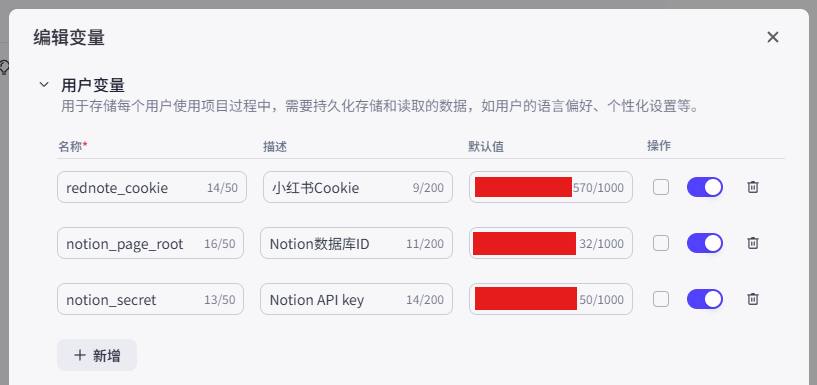817x385 pixels.
Task: Switch off the notion_secret toggle
Action: tap(705, 299)
